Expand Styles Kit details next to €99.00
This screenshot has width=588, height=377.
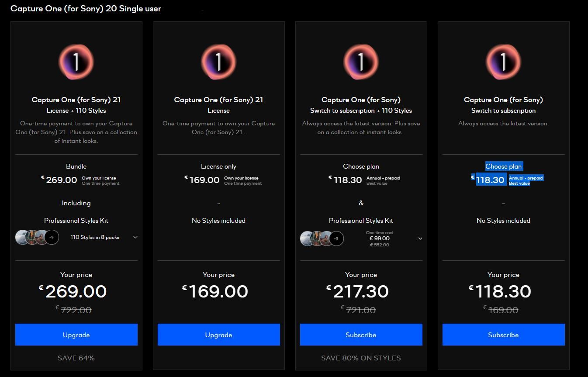420,239
